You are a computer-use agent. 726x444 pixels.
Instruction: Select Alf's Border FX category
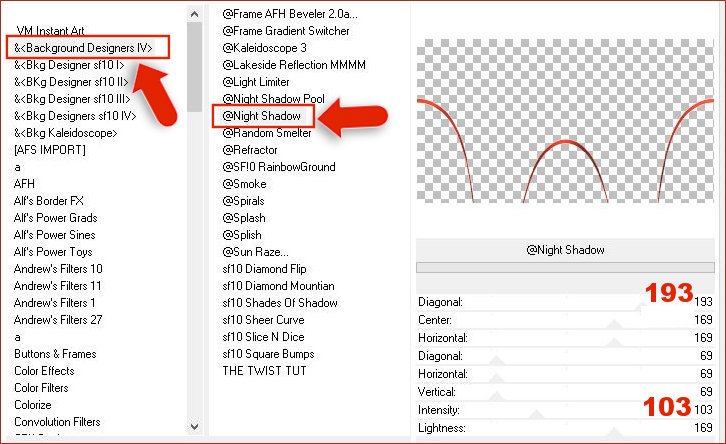pos(49,201)
